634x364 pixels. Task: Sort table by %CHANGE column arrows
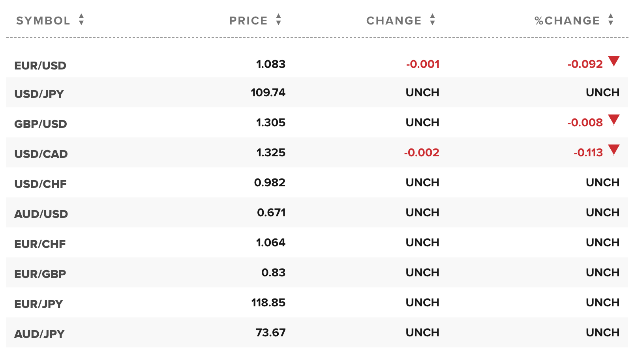point(611,19)
